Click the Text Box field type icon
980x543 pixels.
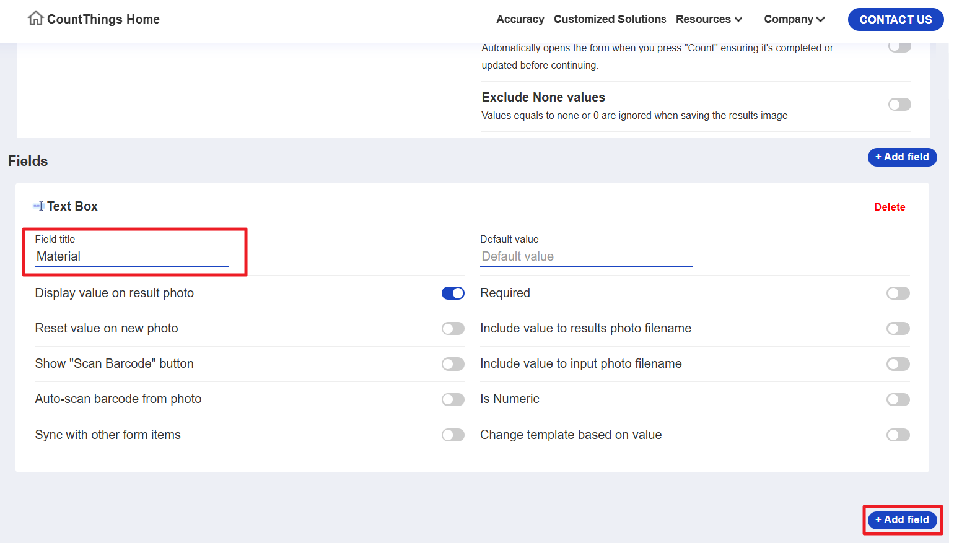[38, 206]
